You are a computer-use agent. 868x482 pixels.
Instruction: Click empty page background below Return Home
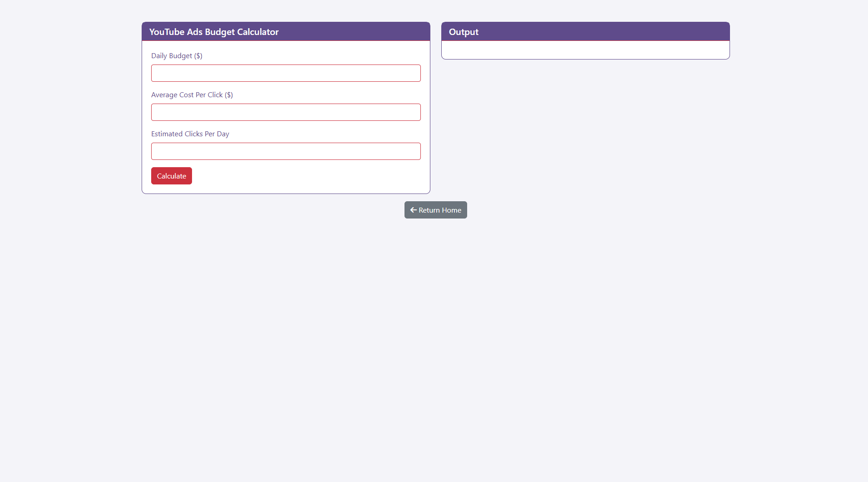[435, 318]
